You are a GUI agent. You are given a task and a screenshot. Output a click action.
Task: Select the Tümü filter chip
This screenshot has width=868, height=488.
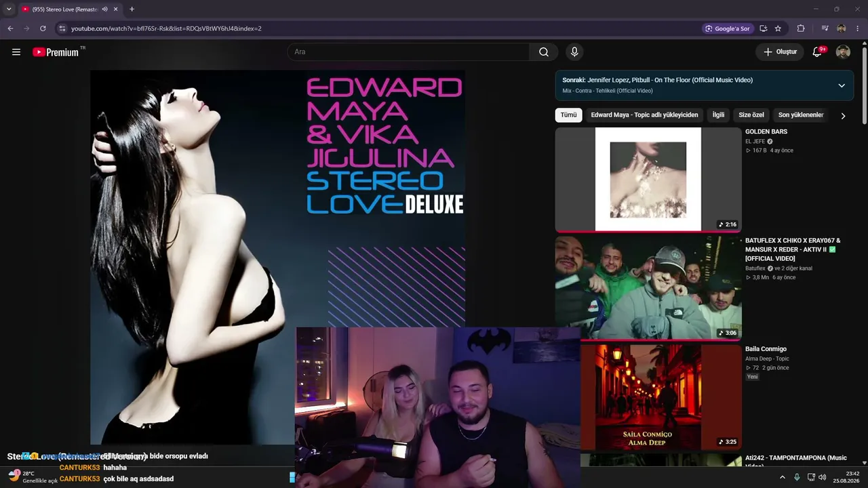tap(568, 115)
